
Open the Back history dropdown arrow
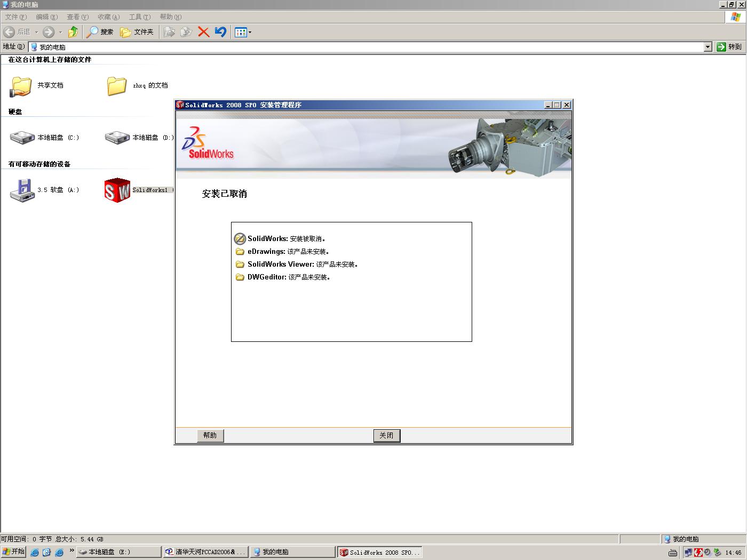click(x=36, y=32)
